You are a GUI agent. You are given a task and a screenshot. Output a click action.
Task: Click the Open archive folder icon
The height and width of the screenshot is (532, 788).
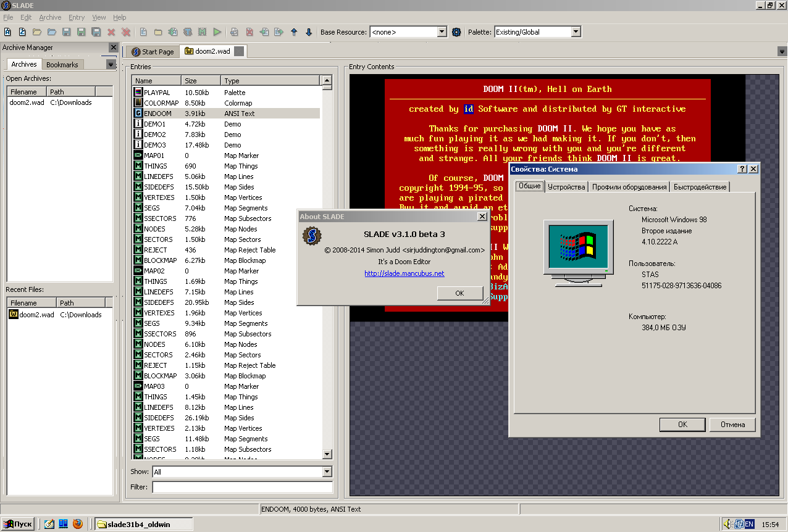point(37,32)
